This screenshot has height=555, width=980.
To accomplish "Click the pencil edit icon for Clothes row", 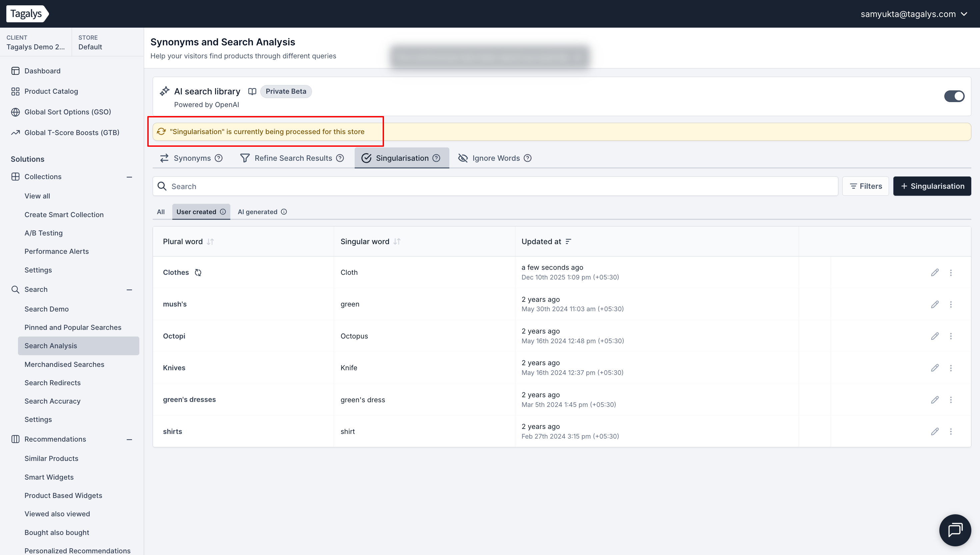I will pyautogui.click(x=935, y=272).
